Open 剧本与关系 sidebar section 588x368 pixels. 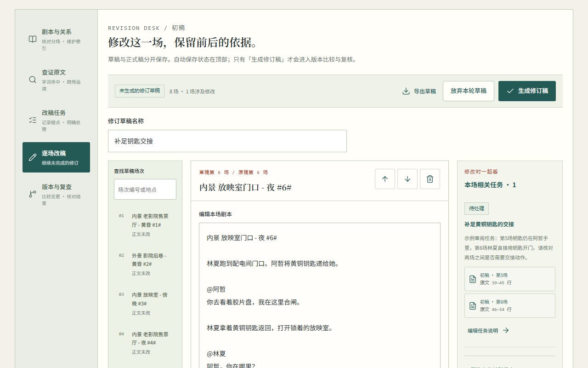[x=56, y=40]
